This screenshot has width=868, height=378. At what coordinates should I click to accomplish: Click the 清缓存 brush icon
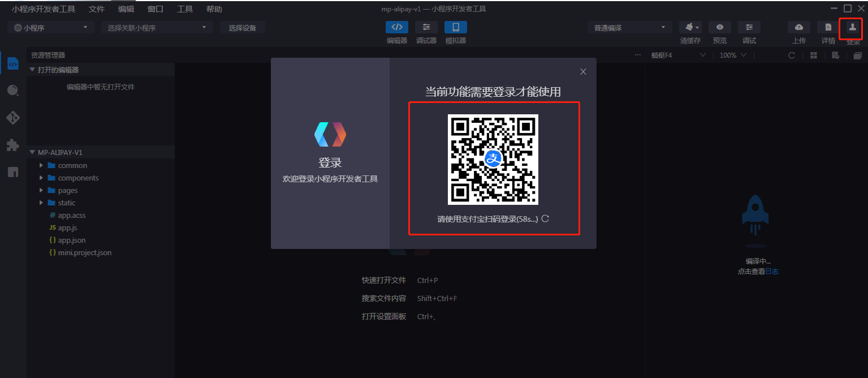coord(689,27)
